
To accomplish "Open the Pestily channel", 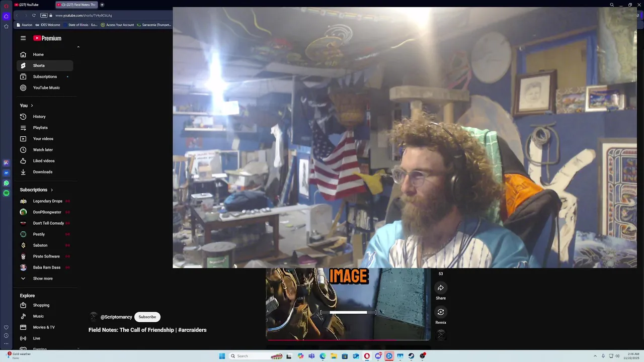I will click(x=45, y=234).
